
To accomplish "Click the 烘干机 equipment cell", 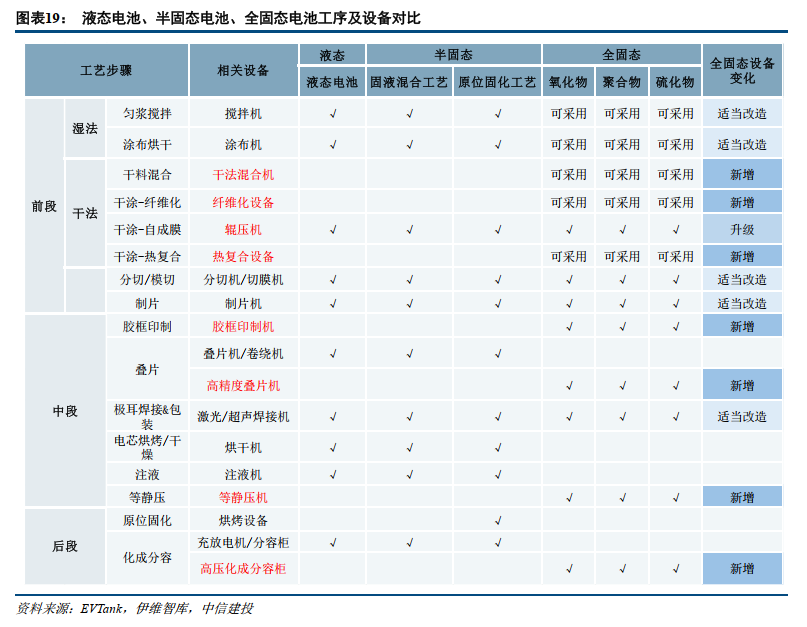I will (243, 447).
